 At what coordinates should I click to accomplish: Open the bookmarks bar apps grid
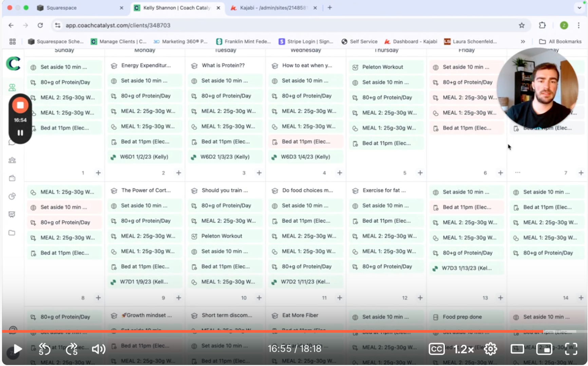13,41
